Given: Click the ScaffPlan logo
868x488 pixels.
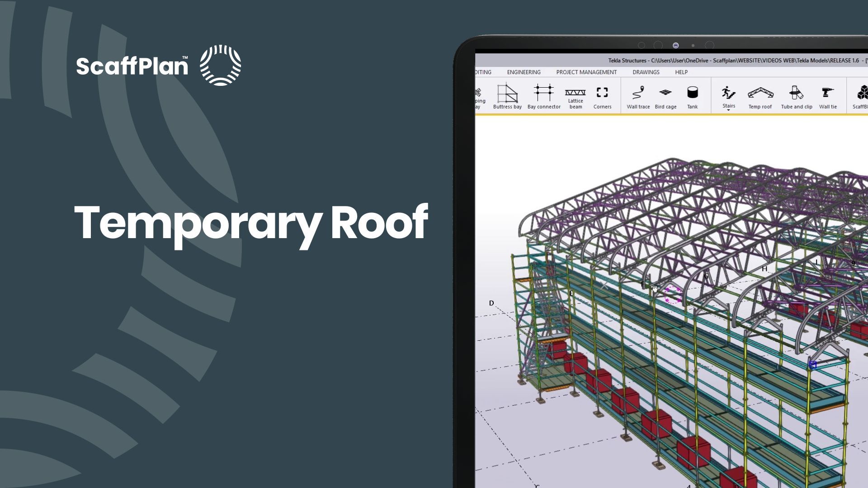Looking at the screenshot, I should point(158,66).
